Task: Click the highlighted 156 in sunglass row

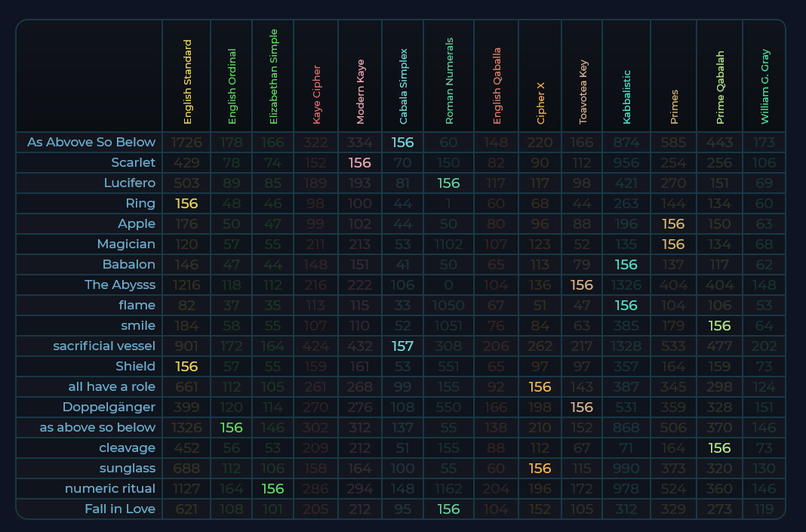Action: click(x=540, y=468)
